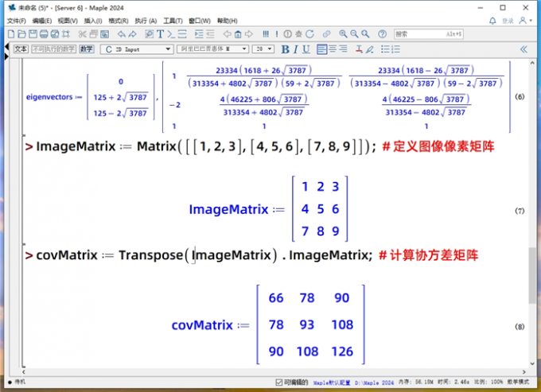The image size is (541, 392).
Task: Go back with the left arrow icon
Action: [x=227, y=33]
